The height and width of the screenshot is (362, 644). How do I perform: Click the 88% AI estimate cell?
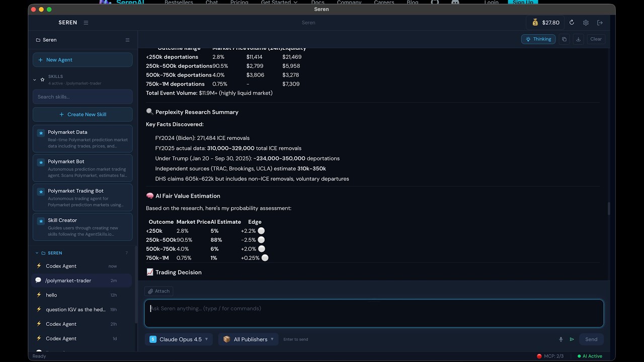216,240
